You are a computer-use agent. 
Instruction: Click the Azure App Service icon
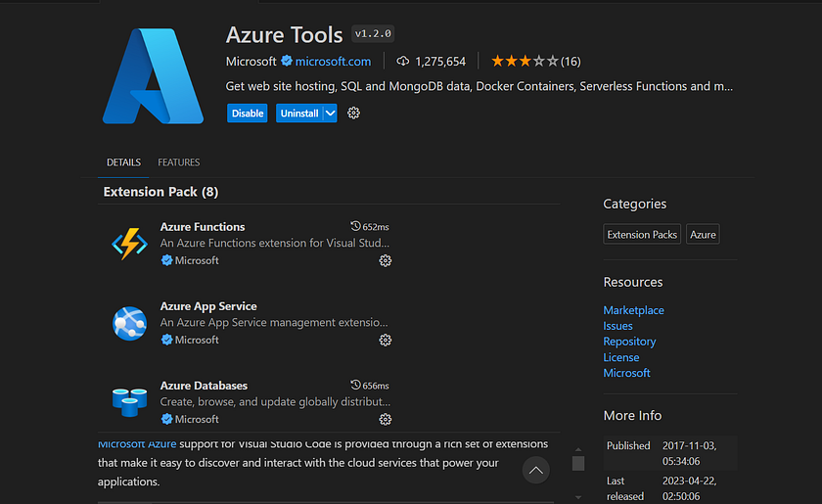[129, 322]
